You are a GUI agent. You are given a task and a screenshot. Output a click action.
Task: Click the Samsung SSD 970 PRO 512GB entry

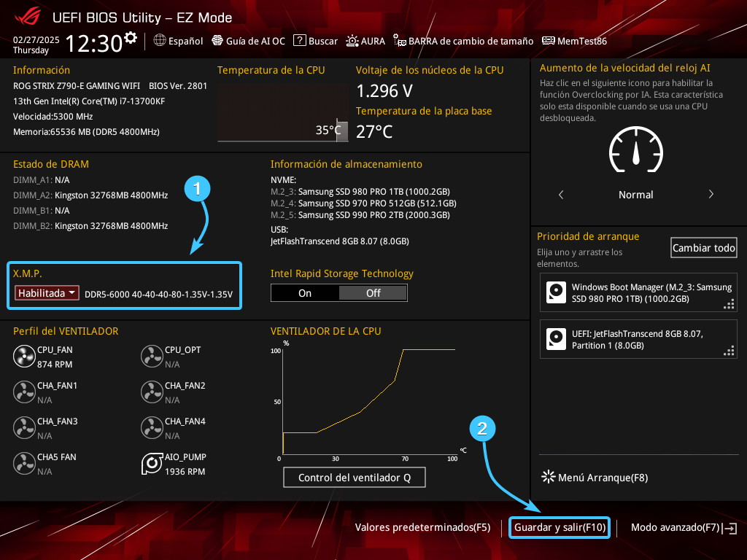tap(363, 203)
